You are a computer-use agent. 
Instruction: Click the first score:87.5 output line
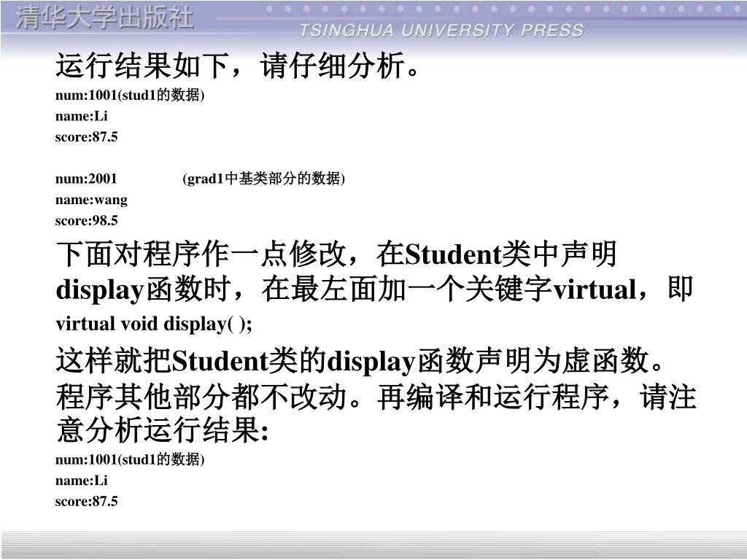pyautogui.click(x=86, y=137)
